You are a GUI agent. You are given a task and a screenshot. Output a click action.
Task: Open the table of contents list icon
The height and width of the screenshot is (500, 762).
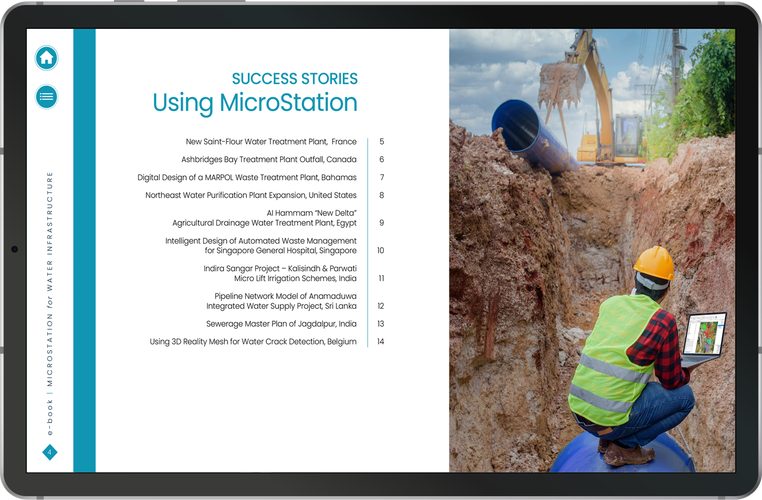[x=47, y=96]
